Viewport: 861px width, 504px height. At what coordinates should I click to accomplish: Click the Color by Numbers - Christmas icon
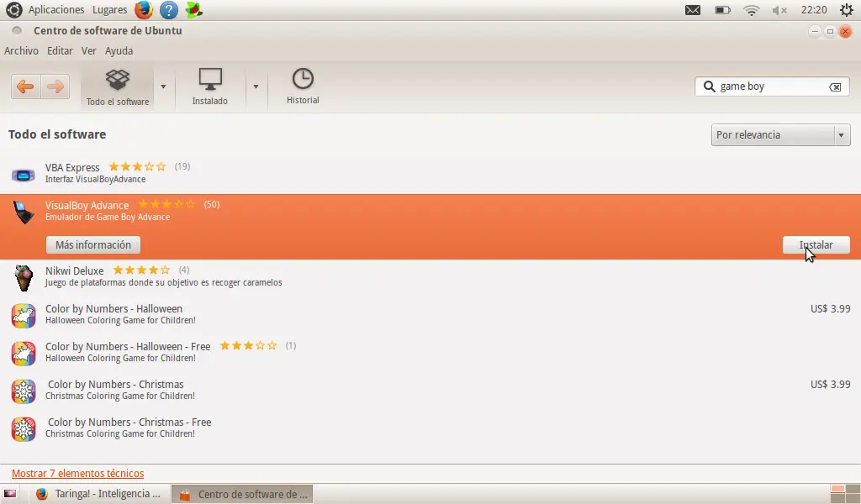(x=24, y=391)
